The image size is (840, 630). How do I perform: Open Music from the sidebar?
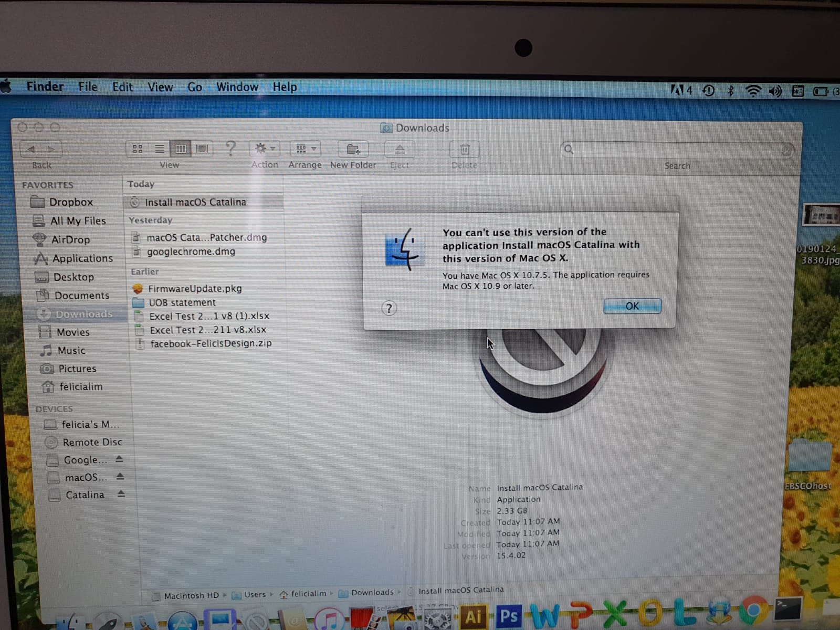pyautogui.click(x=63, y=351)
